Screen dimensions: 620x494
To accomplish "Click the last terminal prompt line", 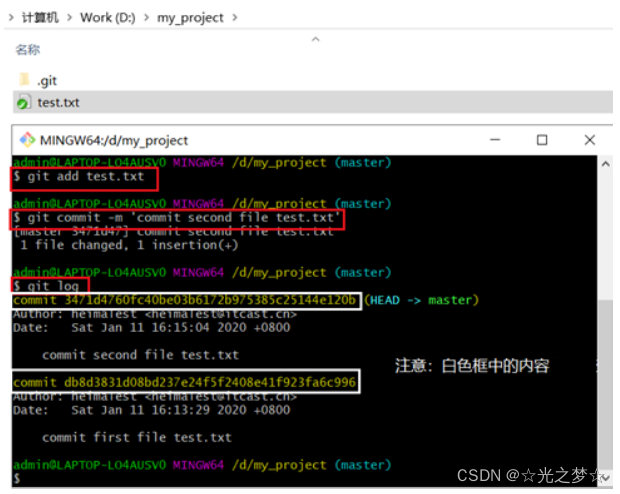I will (17, 478).
